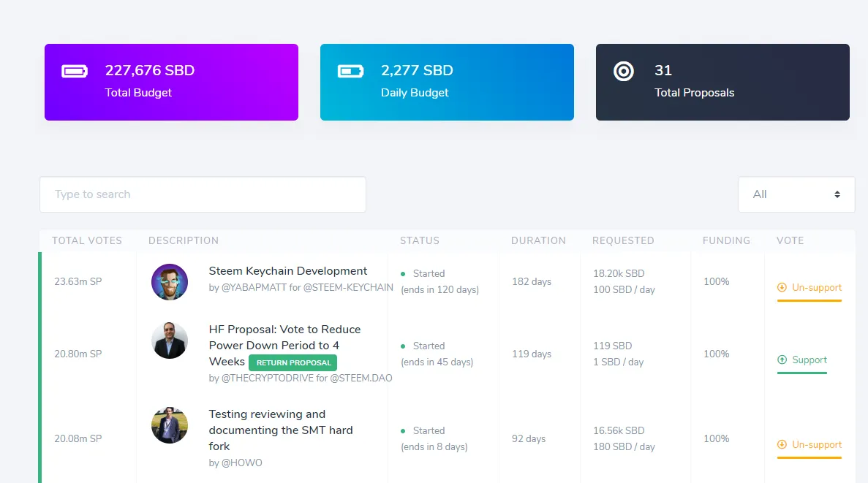Click the 119 days duration cell
Screen dimensions: 868x483
tap(532, 354)
